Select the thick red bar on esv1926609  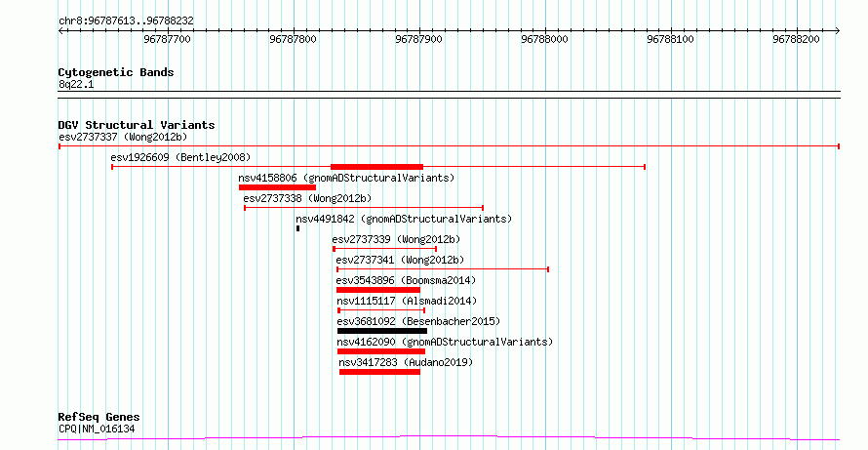(377, 167)
